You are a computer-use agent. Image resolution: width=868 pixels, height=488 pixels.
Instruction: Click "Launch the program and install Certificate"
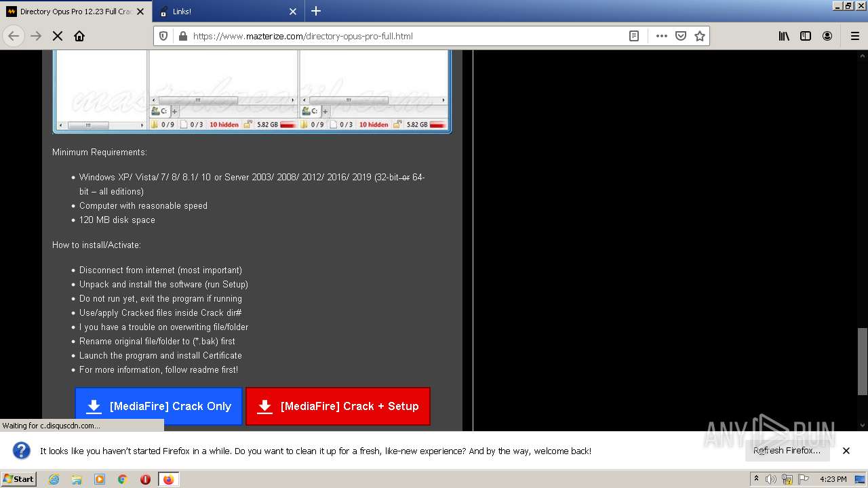pyautogui.click(x=161, y=355)
